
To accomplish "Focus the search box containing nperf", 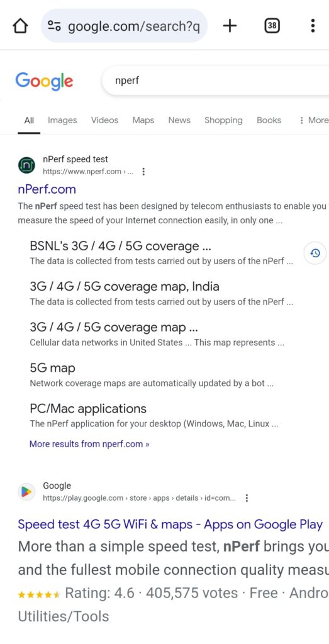I will pyautogui.click(x=216, y=80).
